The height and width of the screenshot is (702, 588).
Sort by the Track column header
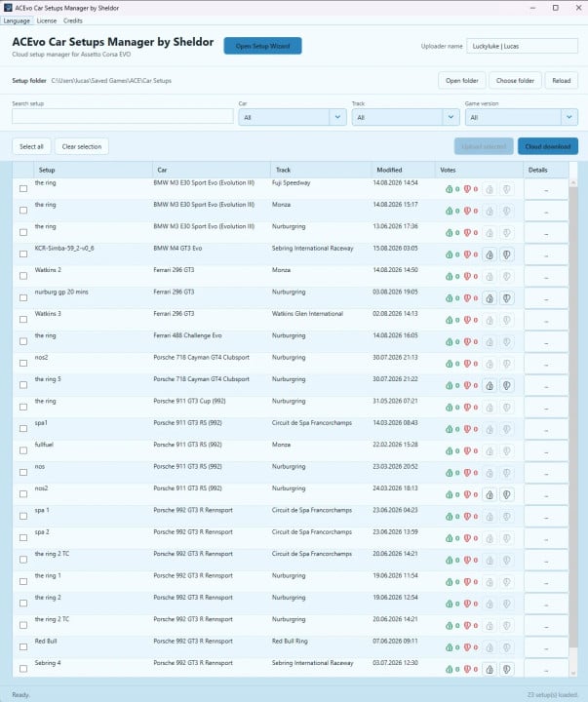(x=321, y=170)
